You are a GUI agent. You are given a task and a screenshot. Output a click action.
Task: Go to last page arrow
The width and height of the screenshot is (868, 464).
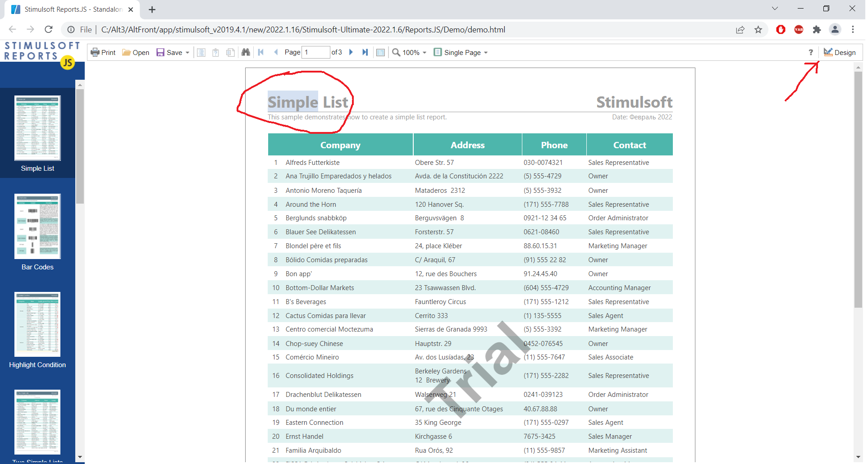pos(365,52)
